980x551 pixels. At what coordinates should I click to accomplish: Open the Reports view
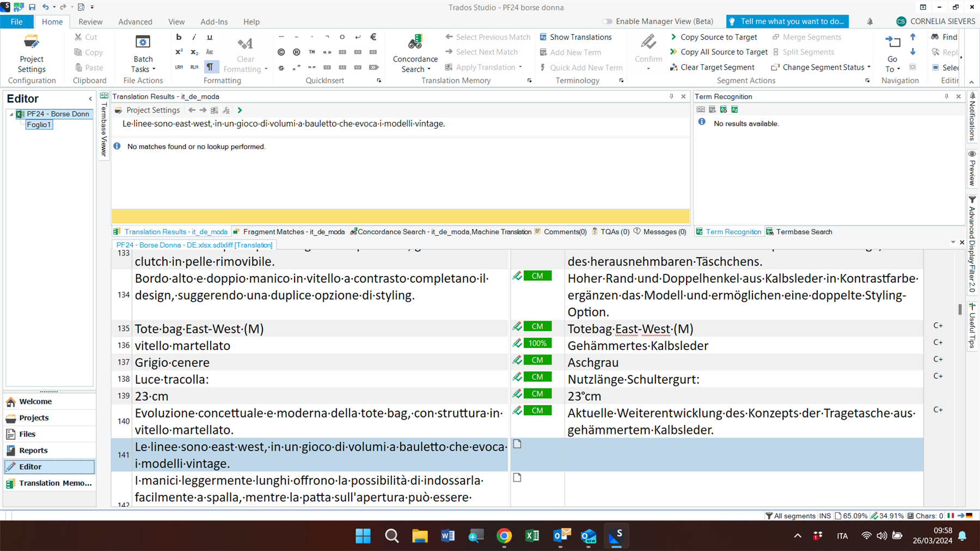50,450
